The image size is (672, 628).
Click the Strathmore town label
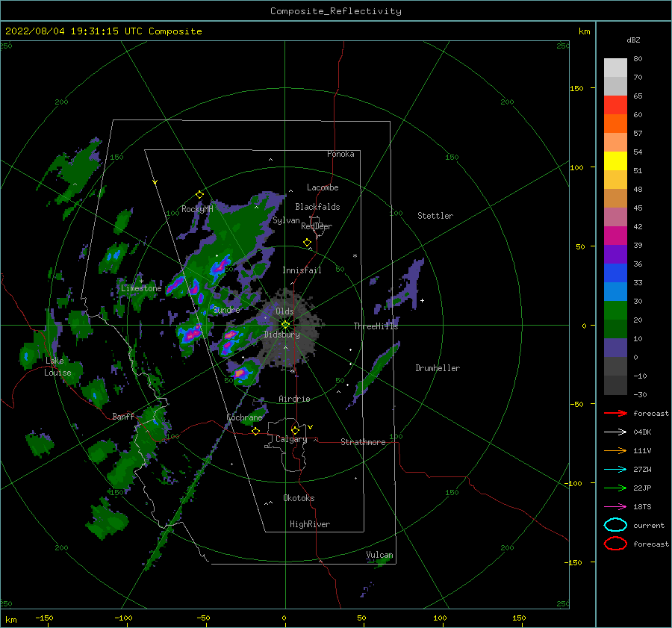click(x=363, y=442)
